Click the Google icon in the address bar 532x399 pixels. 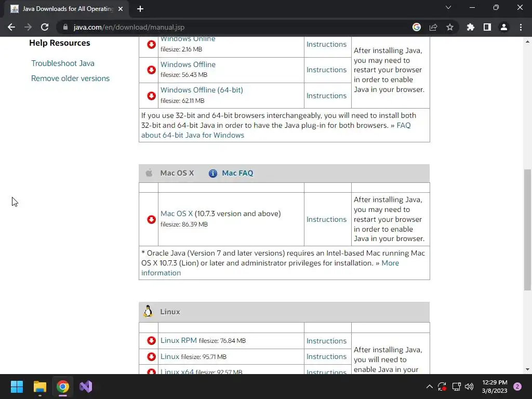(417, 27)
